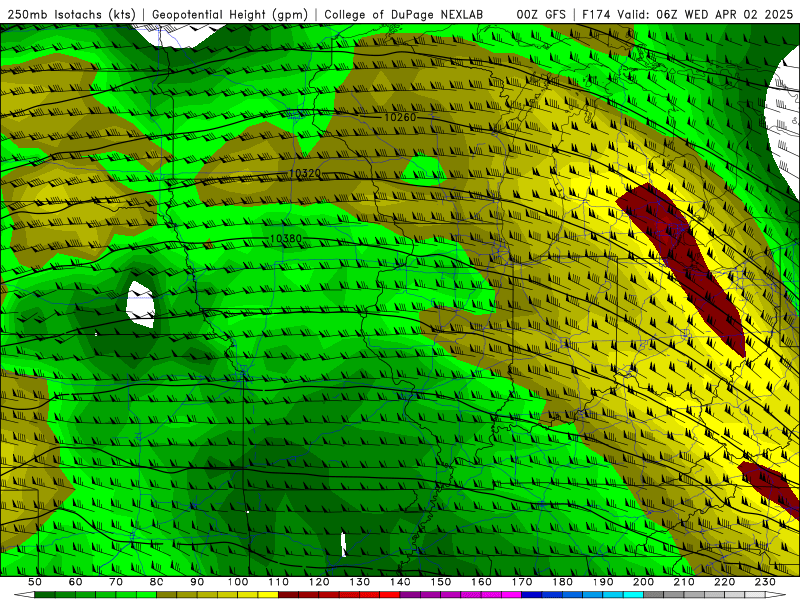The width and height of the screenshot is (800, 600).
Task: Click the "250mb Isotachs (kts)" title text
Action: 71,14
